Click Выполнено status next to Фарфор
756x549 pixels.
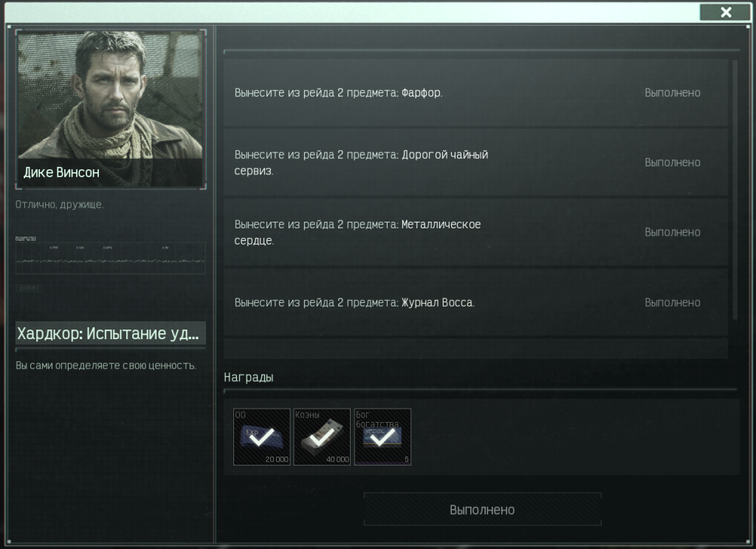pyautogui.click(x=672, y=92)
